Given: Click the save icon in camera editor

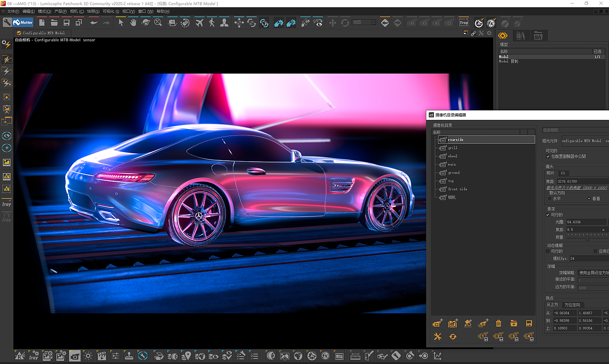Looking at the screenshot, I should point(529,323).
